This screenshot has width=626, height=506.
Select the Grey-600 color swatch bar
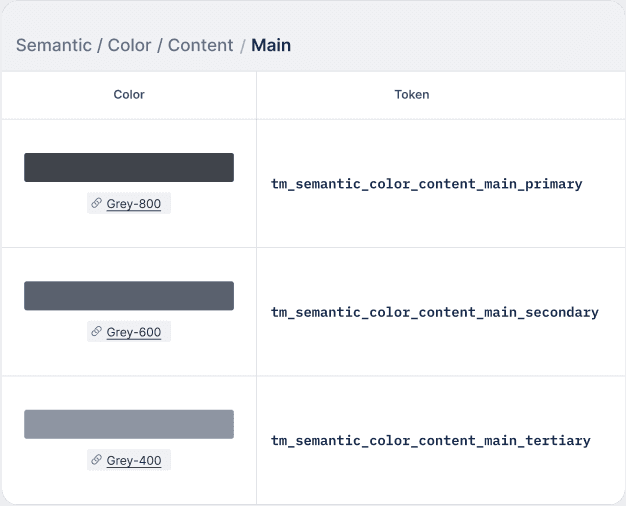pos(129,295)
